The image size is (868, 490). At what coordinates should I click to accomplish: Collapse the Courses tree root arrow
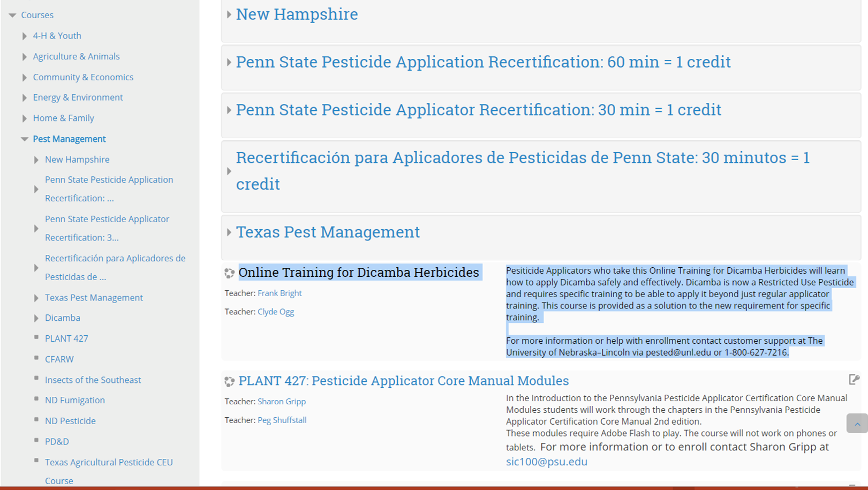(x=12, y=16)
